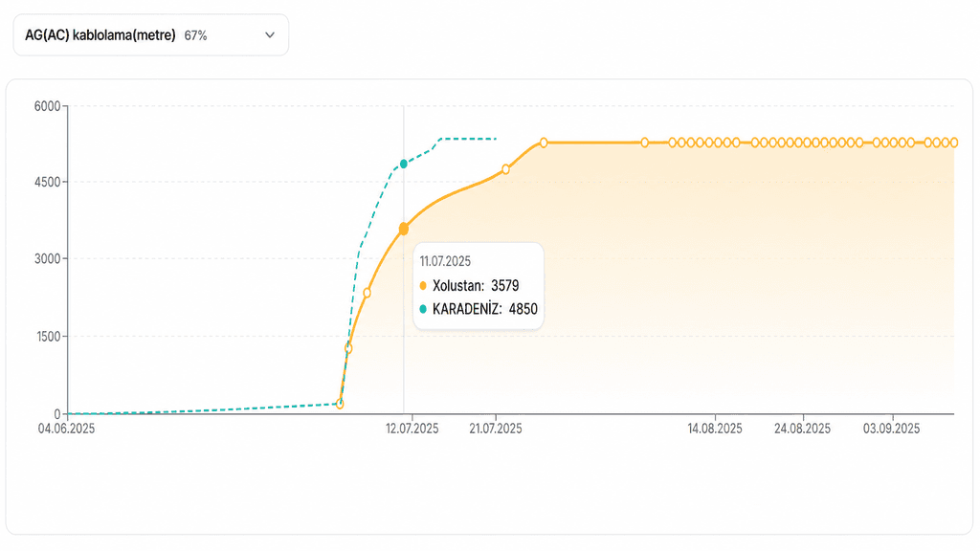The width and height of the screenshot is (980, 551).
Task: Select the orange point where plateau begins
Action: 544,143
